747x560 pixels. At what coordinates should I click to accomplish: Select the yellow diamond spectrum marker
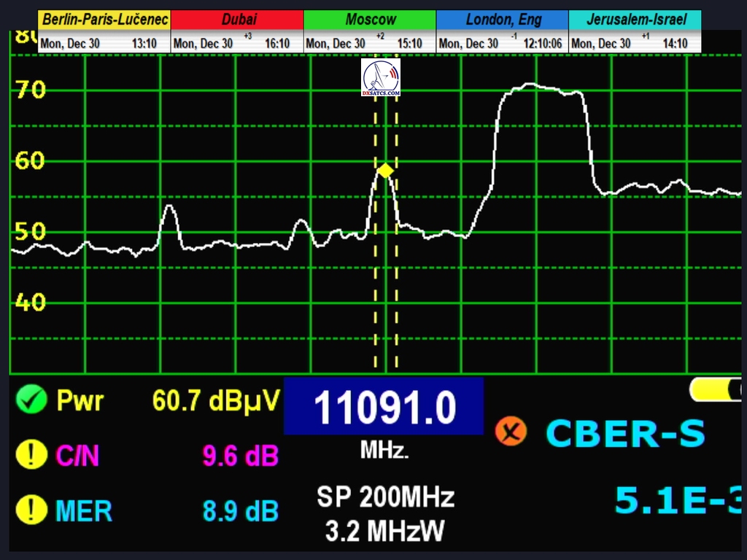(x=385, y=171)
